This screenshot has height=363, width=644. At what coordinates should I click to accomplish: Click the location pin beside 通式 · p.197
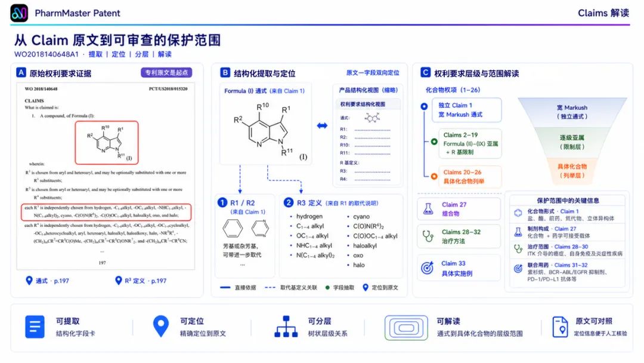29,281
